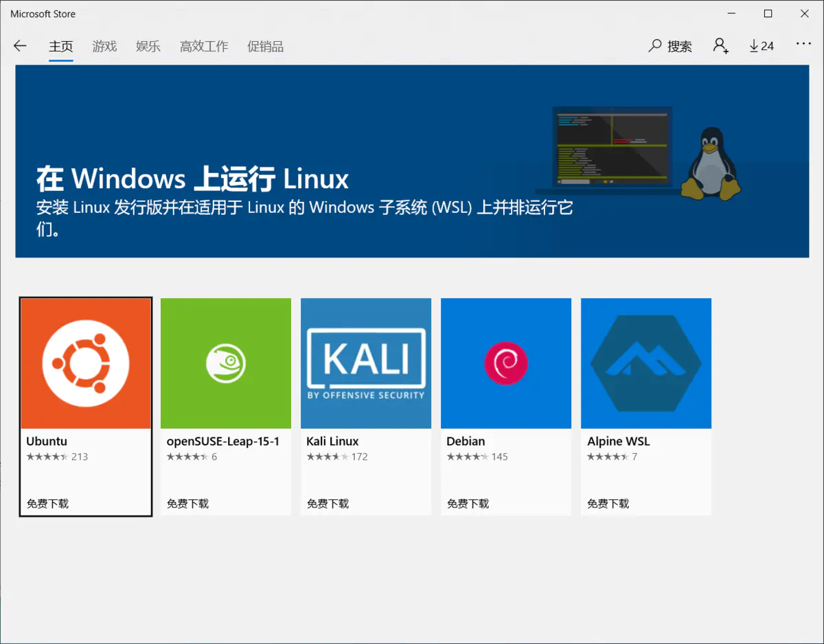This screenshot has height=644, width=824.
Task: Maximize the Microsoft Store window
Action: click(x=768, y=14)
